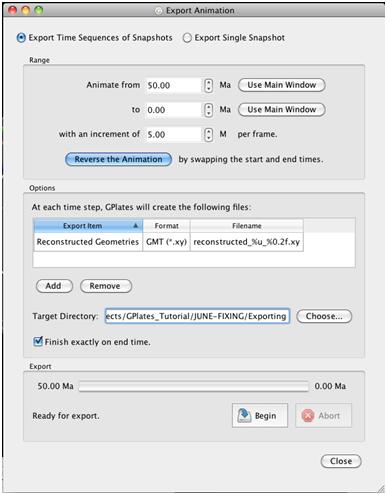This screenshot has height=495, width=387.
Task: Click the window resize grip corner
Action: [381, 488]
